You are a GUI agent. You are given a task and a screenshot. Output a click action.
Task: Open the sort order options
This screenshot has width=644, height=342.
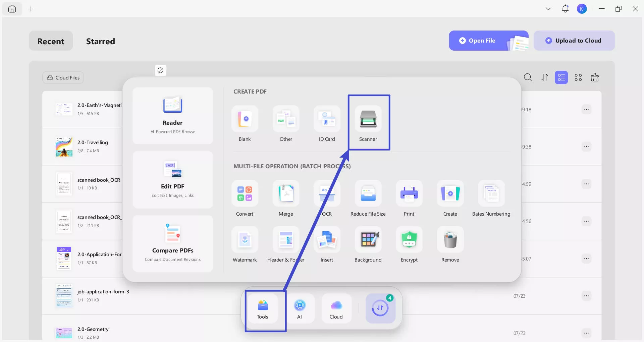(545, 77)
